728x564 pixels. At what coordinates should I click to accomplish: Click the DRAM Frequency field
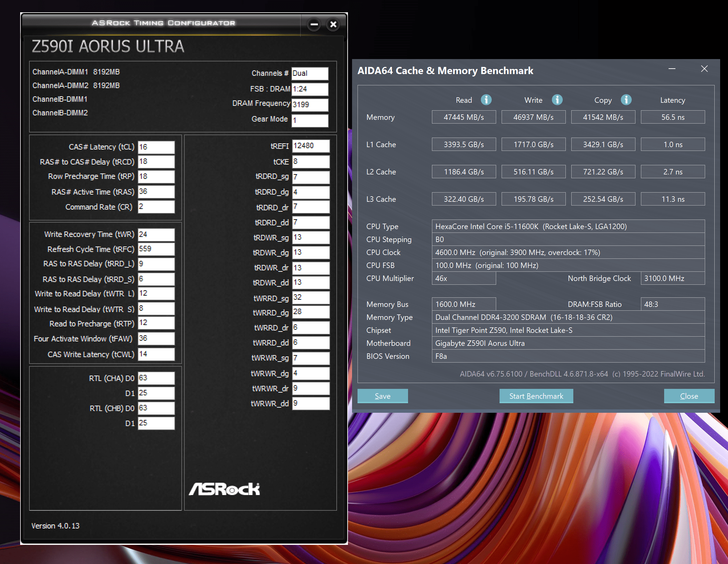click(x=310, y=105)
